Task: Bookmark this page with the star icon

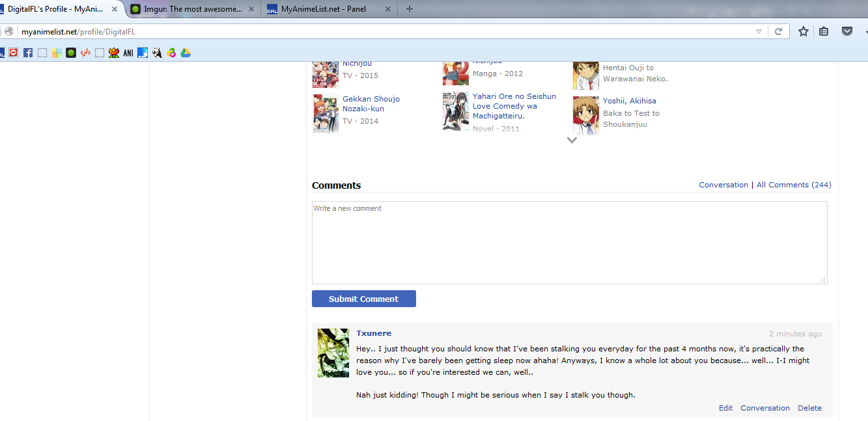Action: 804,31
